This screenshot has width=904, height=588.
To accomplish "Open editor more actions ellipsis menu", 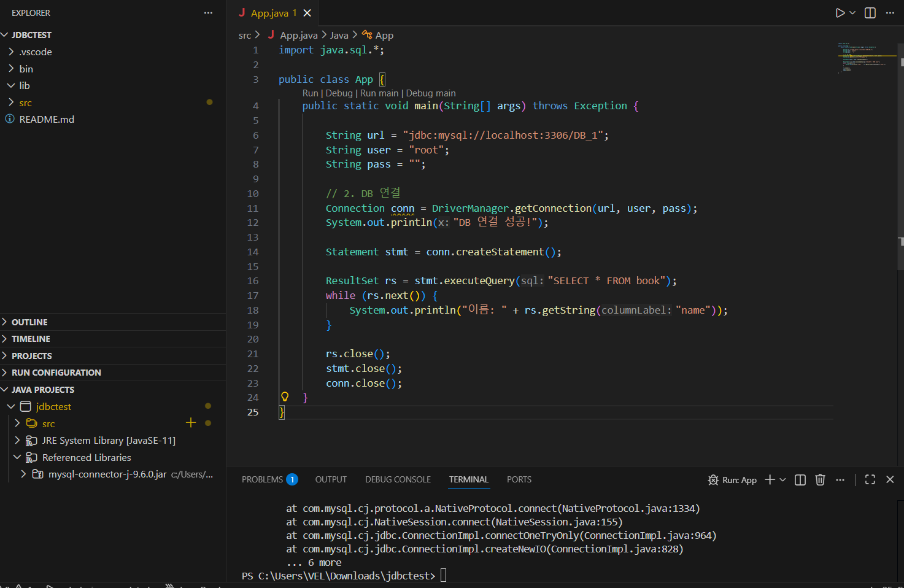I will (890, 13).
